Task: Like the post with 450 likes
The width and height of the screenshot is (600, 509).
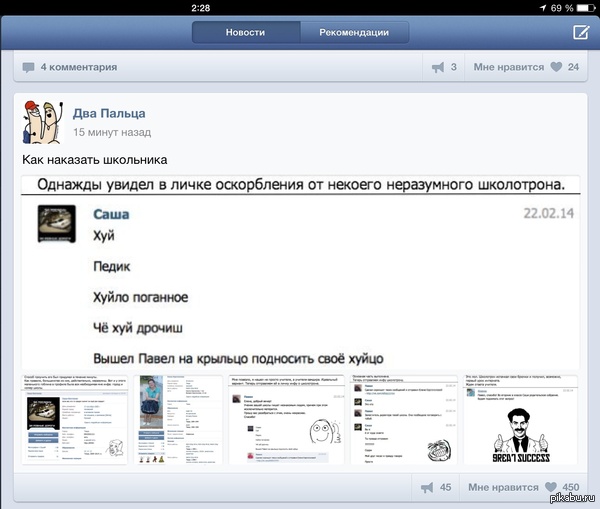Action: tap(523, 487)
